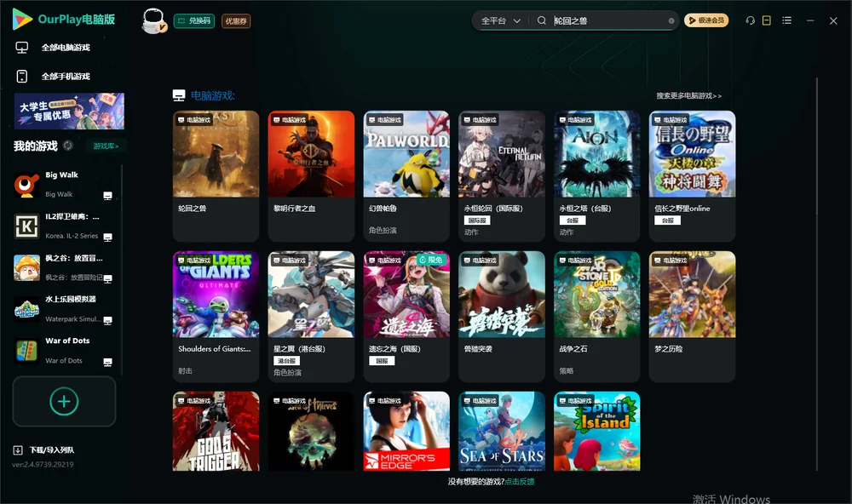Click 搜索更多电脑游戏 link
This screenshot has height=504, width=852.
[x=688, y=96]
